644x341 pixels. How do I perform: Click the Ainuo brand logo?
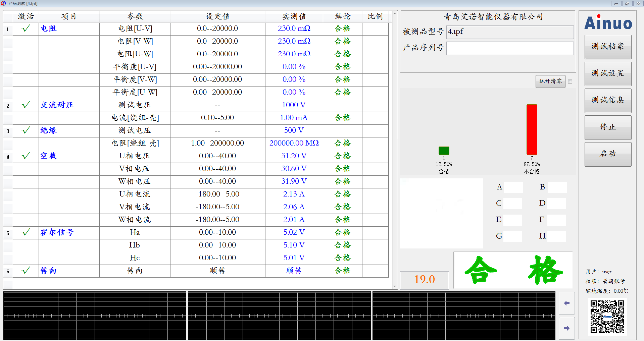tap(608, 23)
